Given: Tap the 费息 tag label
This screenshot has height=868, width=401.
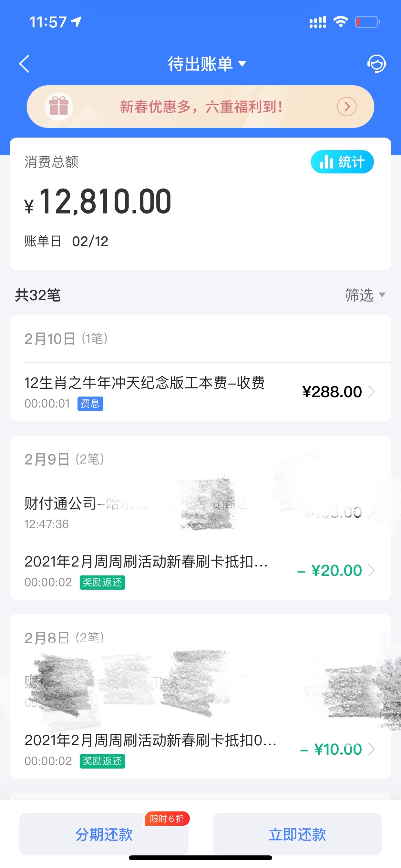Looking at the screenshot, I should pyautogui.click(x=90, y=403).
